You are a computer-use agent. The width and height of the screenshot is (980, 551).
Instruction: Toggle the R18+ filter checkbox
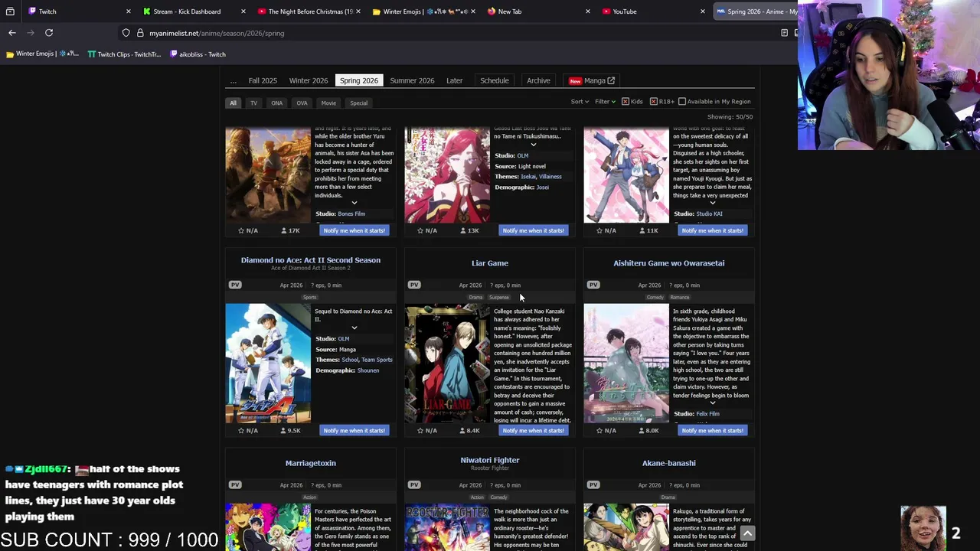tap(653, 101)
